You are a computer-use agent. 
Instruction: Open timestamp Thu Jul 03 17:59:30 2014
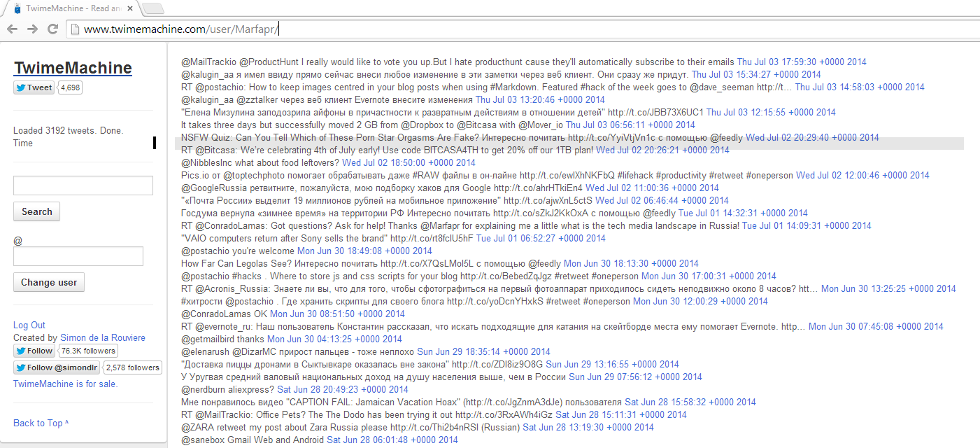pos(802,62)
